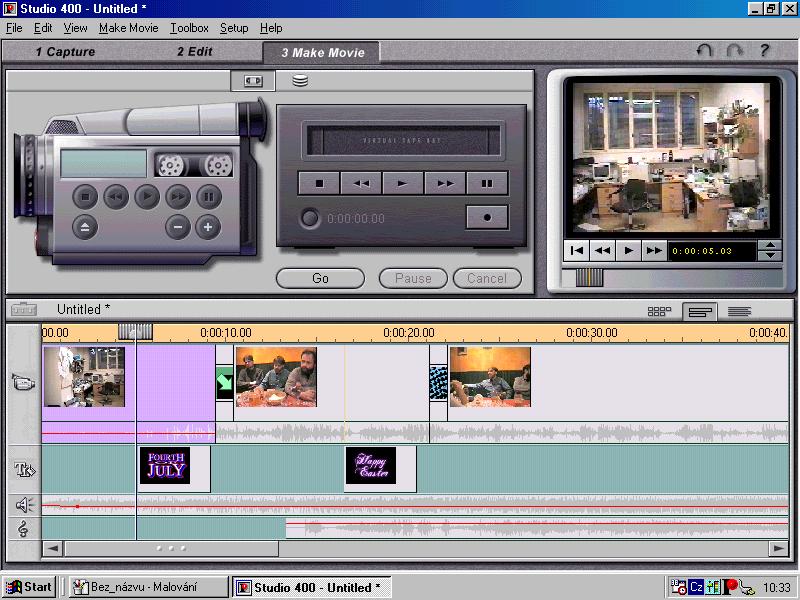Viewport: 800px width, 600px height.
Task: Switch to Text list view
Action: coord(739,311)
